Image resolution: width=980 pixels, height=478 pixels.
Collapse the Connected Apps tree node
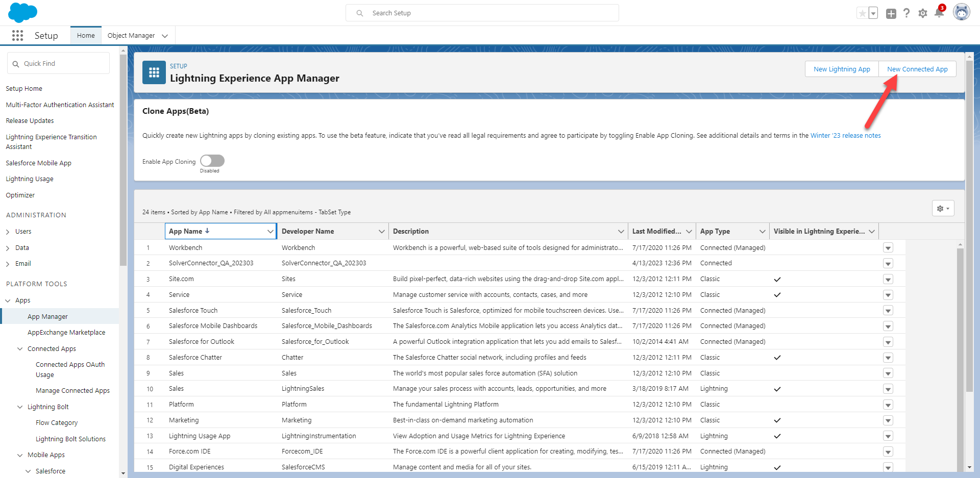(20, 349)
